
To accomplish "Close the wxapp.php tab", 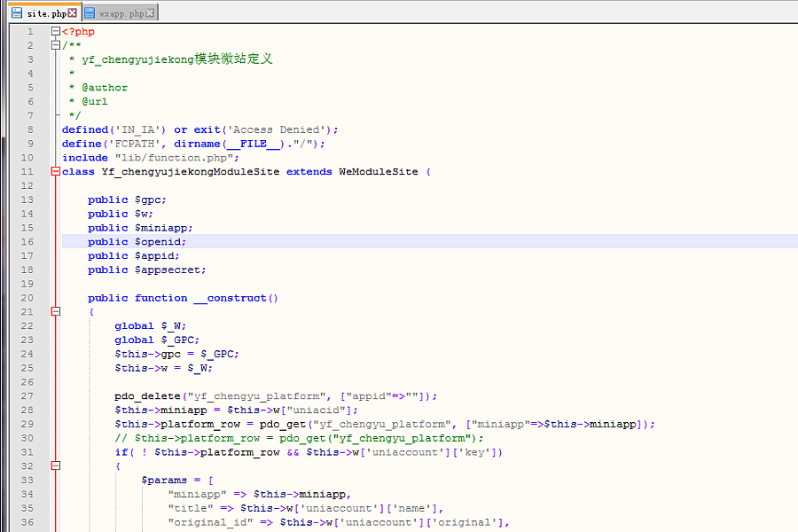I will [150, 13].
